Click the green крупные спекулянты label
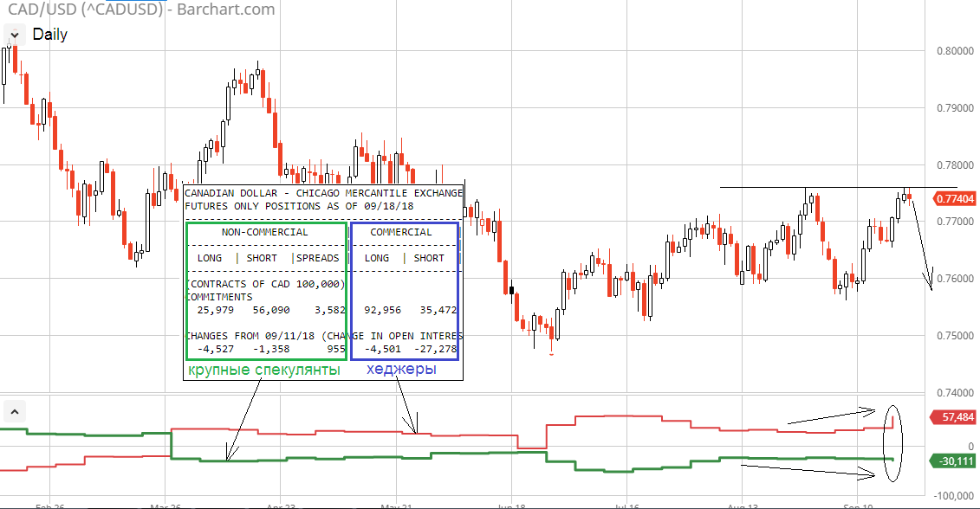 click(263, 370)
